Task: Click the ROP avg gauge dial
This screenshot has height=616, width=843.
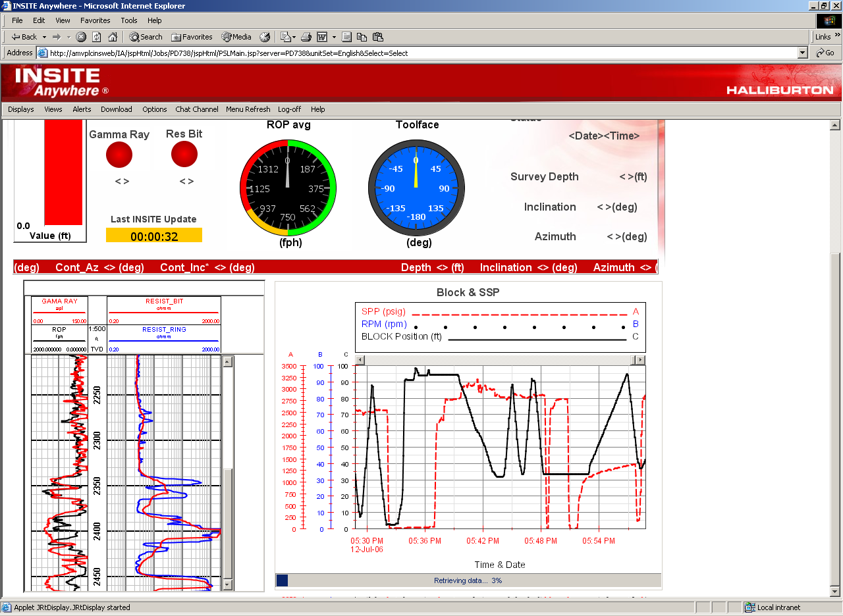Action: point(288,188)
